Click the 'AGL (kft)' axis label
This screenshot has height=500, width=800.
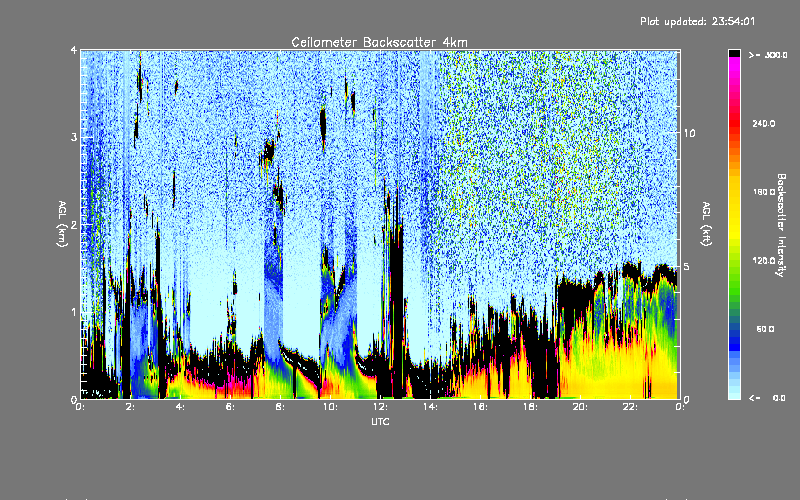(x=706, y=224)
